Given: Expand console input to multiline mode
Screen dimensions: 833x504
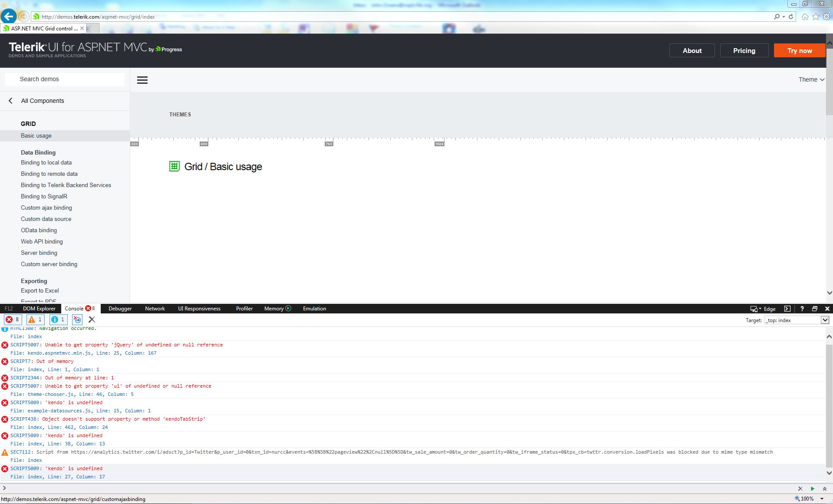Looking at the screenshot, I should click(x=825, y=488).
